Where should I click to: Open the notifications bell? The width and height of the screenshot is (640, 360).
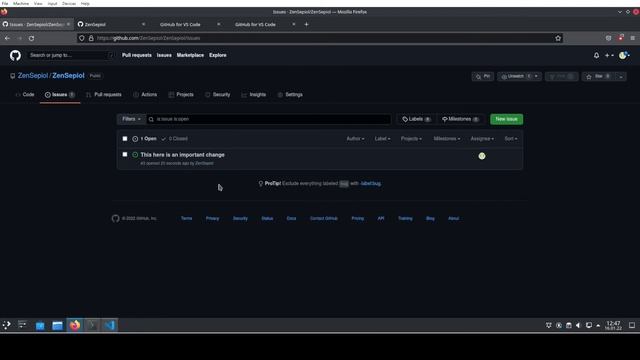(x=596, y=55)
